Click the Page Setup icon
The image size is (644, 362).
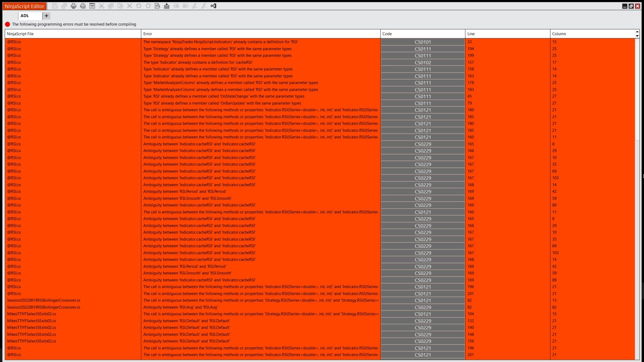click(x=92, y=6)
